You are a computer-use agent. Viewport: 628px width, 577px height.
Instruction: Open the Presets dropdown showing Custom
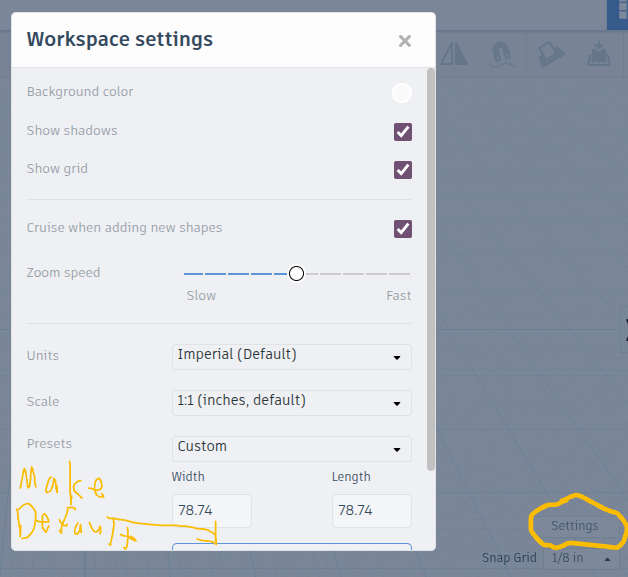292,448
